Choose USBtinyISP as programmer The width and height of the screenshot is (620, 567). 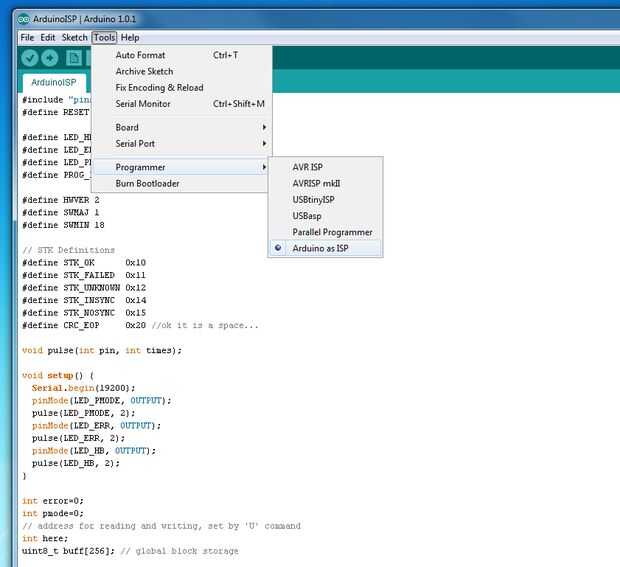tap(313, 200)
